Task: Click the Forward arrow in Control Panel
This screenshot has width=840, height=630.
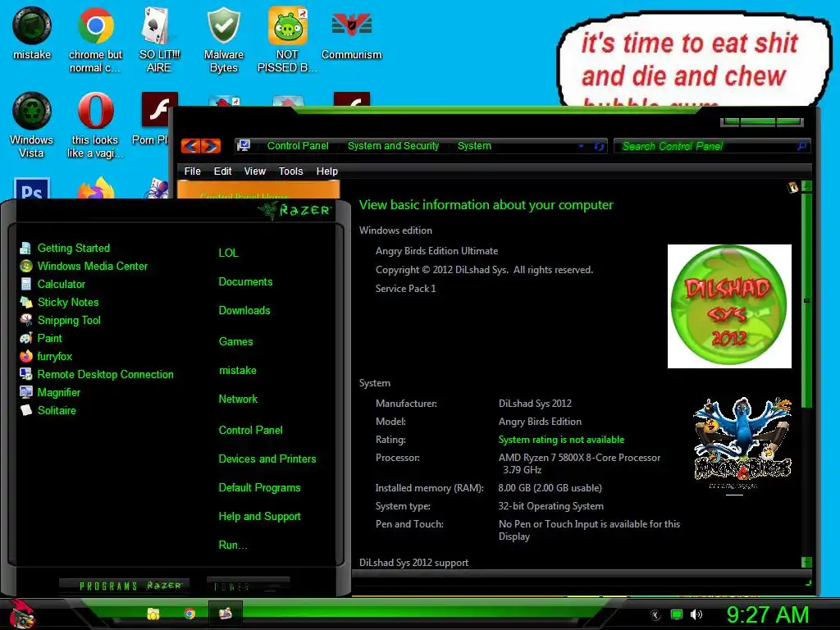Action: [x=211, y=146]
